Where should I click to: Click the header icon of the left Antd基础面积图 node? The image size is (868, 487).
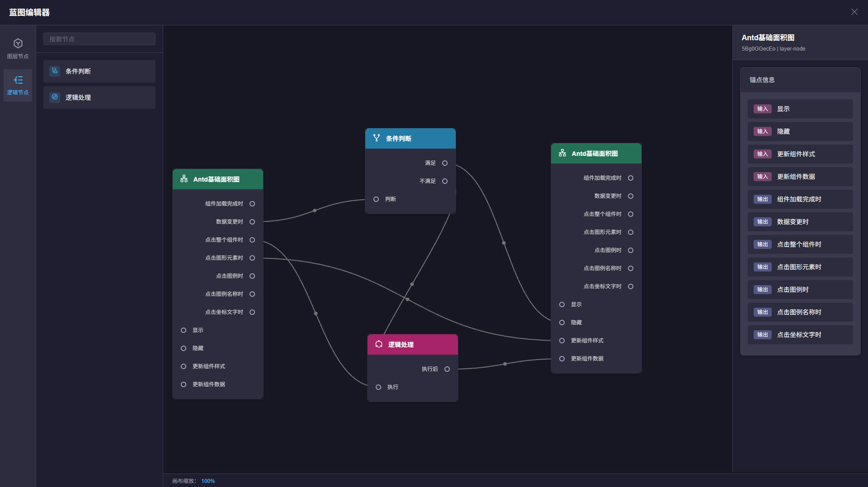184,179
